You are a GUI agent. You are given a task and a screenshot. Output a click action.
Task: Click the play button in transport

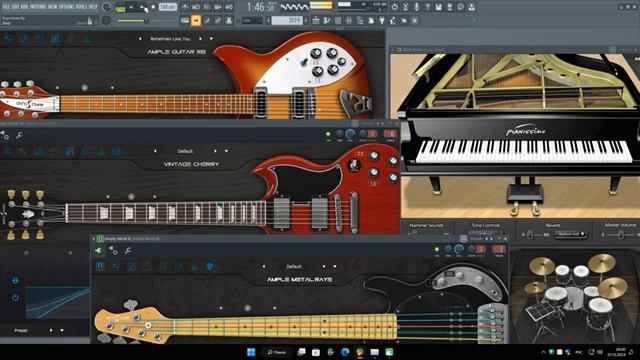point(131,7)
